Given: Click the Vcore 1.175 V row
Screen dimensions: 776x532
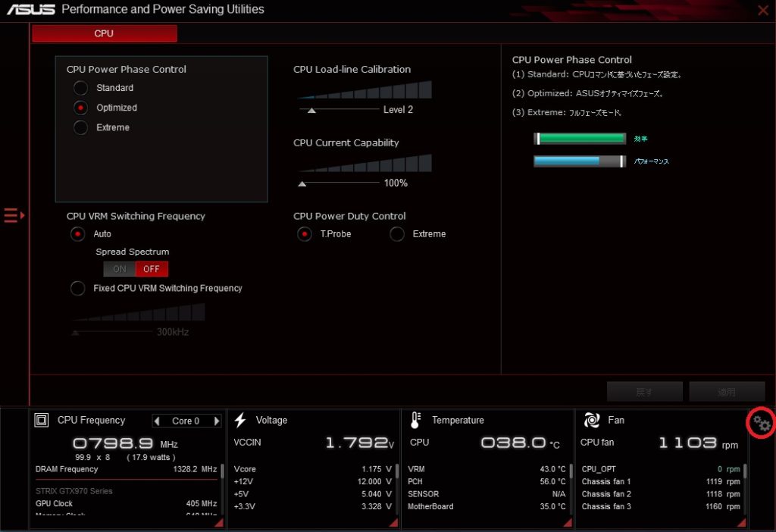Looking at the screenshot, I should (312, 468).
